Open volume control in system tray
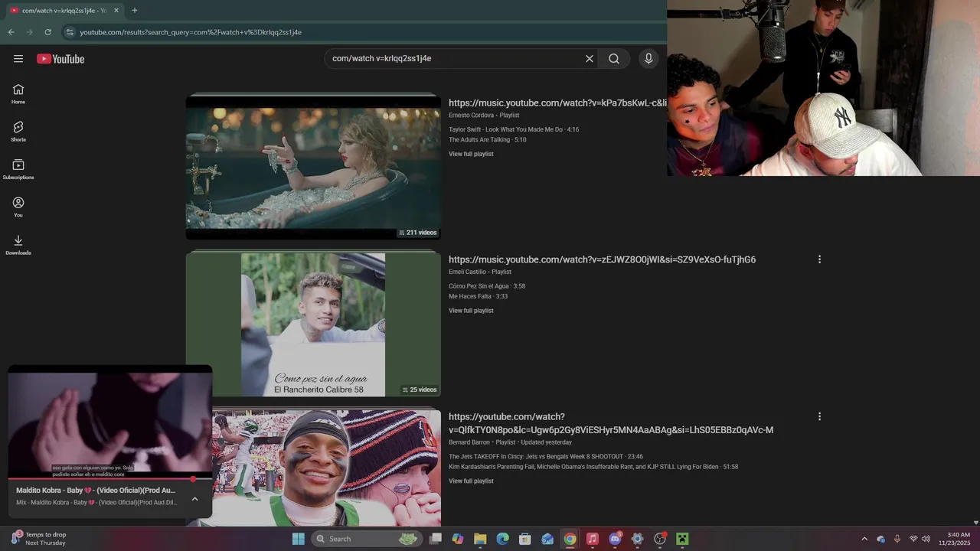The width and height of the screenshot is (980, 551). click(x=926, y=539)
